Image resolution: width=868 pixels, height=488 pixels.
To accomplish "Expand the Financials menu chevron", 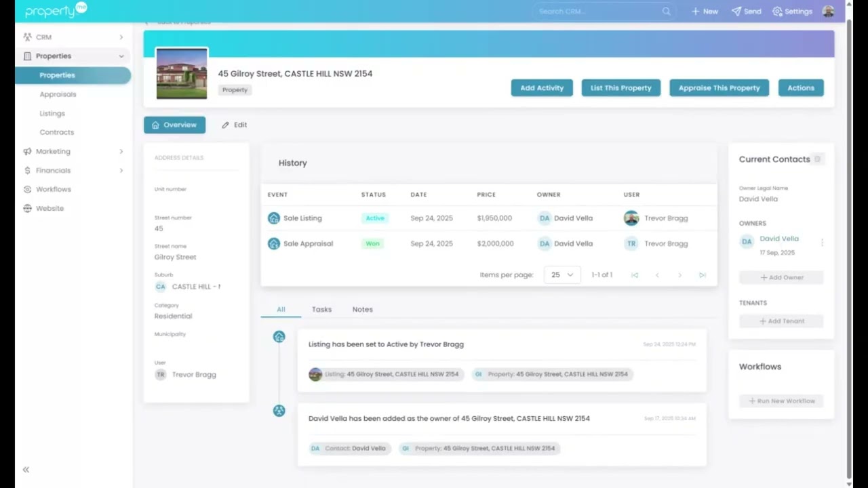I will point(121,170).
